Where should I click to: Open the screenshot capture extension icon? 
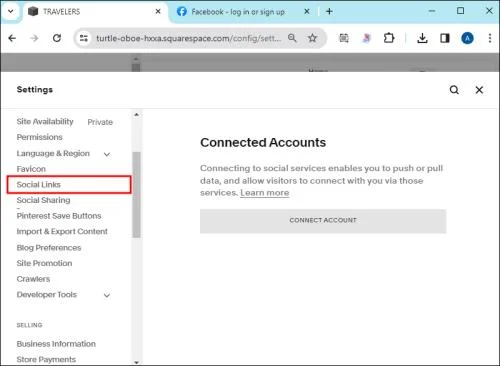pyautogui.click(x=344, y=38)
